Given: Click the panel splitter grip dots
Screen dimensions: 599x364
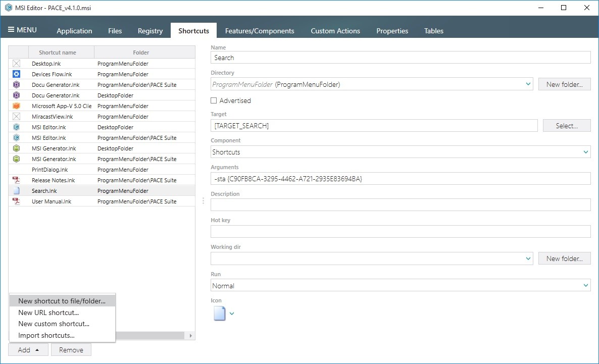Looking at the screenshot, I should pyautogui.click(x=203, y=200).
